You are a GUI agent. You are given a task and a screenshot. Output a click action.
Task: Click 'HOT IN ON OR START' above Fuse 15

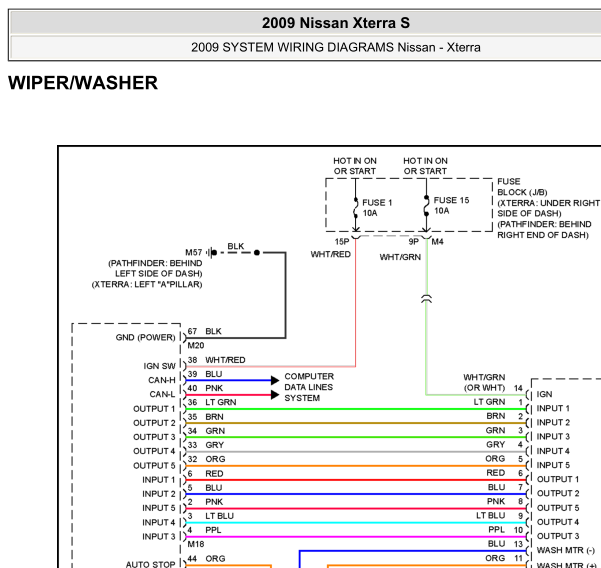[x=425, y=166]
